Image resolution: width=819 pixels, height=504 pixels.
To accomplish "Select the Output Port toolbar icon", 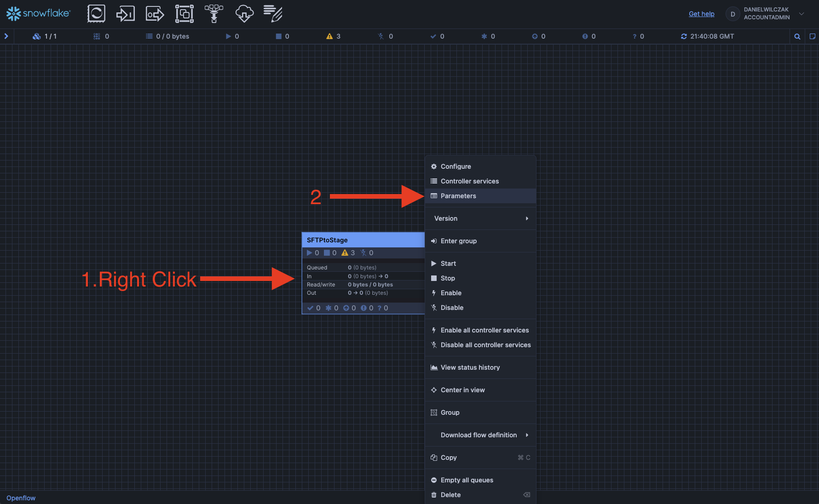I will point(155,14).
